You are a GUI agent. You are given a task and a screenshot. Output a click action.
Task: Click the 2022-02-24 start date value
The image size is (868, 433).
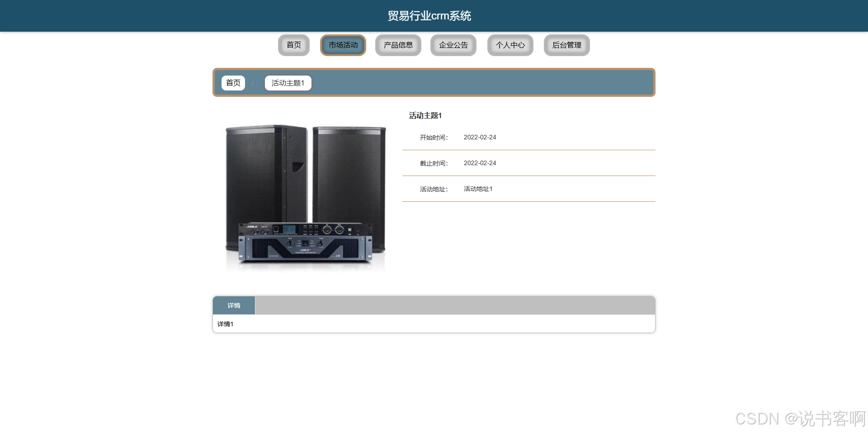[x=480, y=137]
